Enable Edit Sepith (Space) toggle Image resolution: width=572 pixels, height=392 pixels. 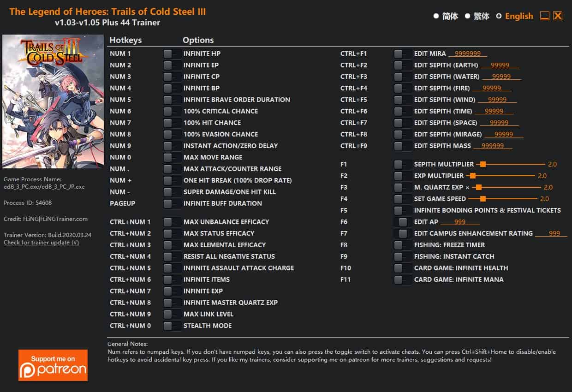click(x=403, y=123)
